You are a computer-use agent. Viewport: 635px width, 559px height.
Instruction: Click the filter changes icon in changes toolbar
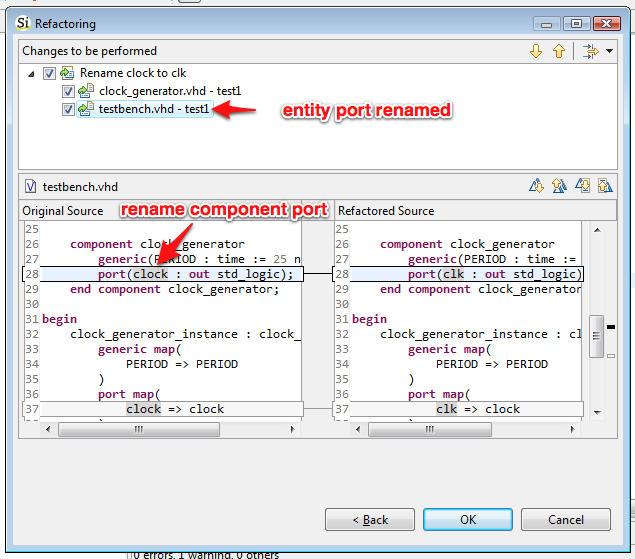pyautogui.click(x=590, y=51)
